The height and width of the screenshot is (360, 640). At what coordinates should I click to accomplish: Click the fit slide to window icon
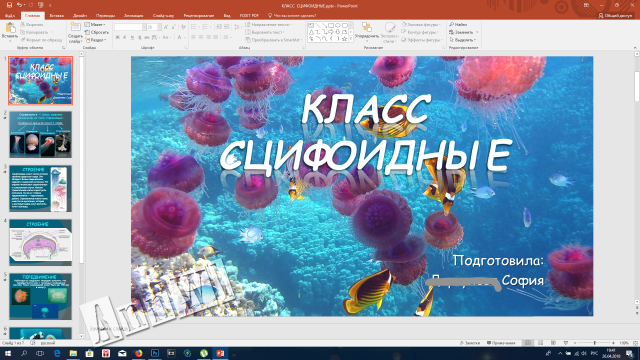[x=635, y=343]
